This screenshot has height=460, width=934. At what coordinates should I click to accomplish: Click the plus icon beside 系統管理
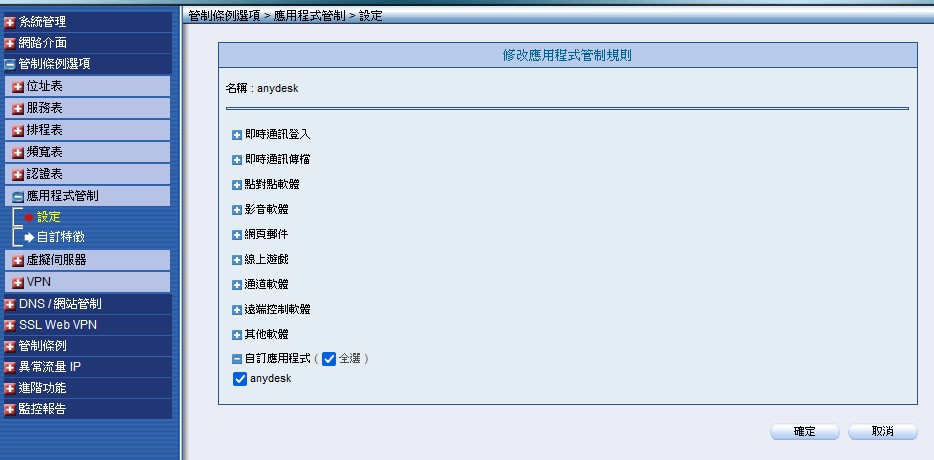10,22
